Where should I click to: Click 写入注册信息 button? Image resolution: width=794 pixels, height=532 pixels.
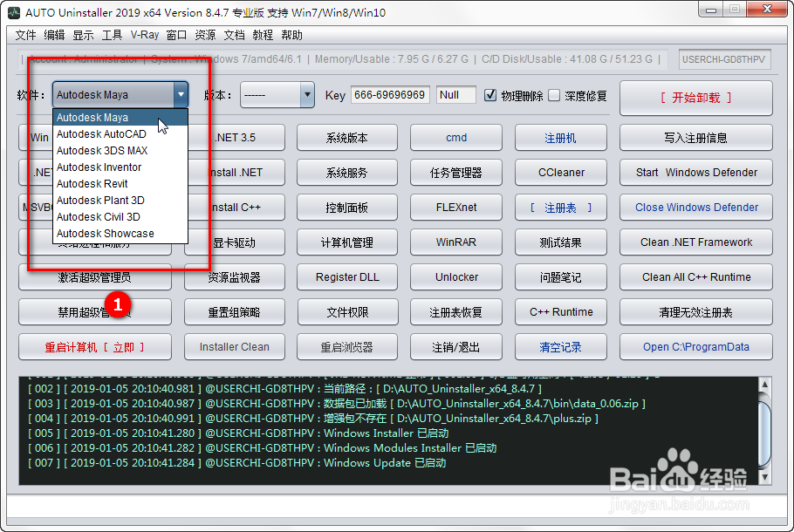[695, 138]
